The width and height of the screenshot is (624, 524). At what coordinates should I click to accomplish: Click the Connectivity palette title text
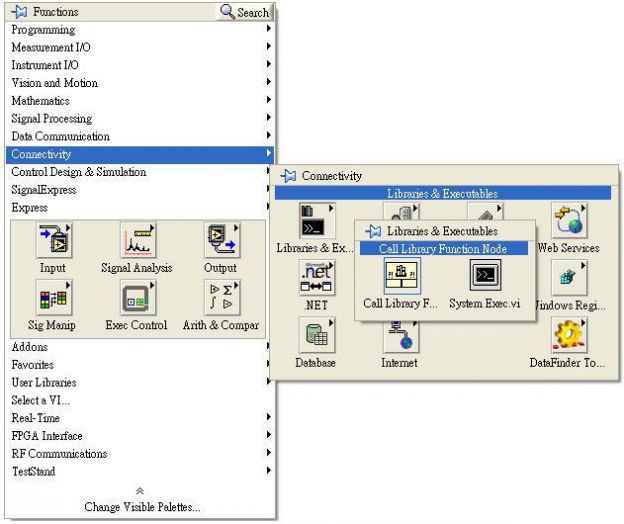332,176
